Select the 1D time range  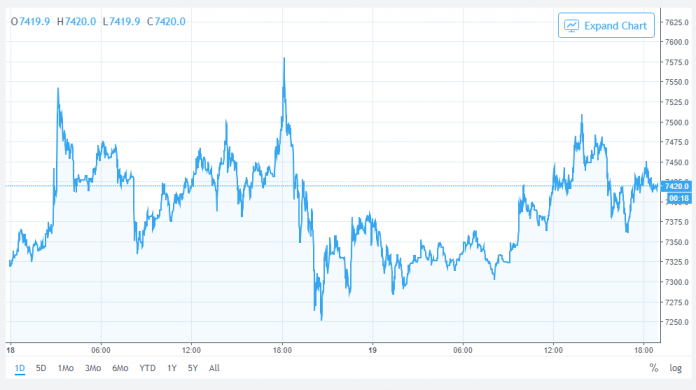(x=20, y=368)
